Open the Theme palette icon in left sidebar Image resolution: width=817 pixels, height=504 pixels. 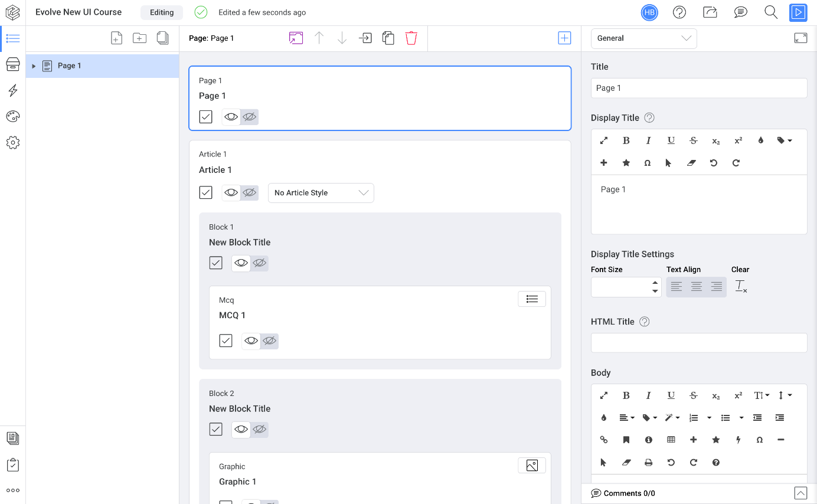point(12,116)
